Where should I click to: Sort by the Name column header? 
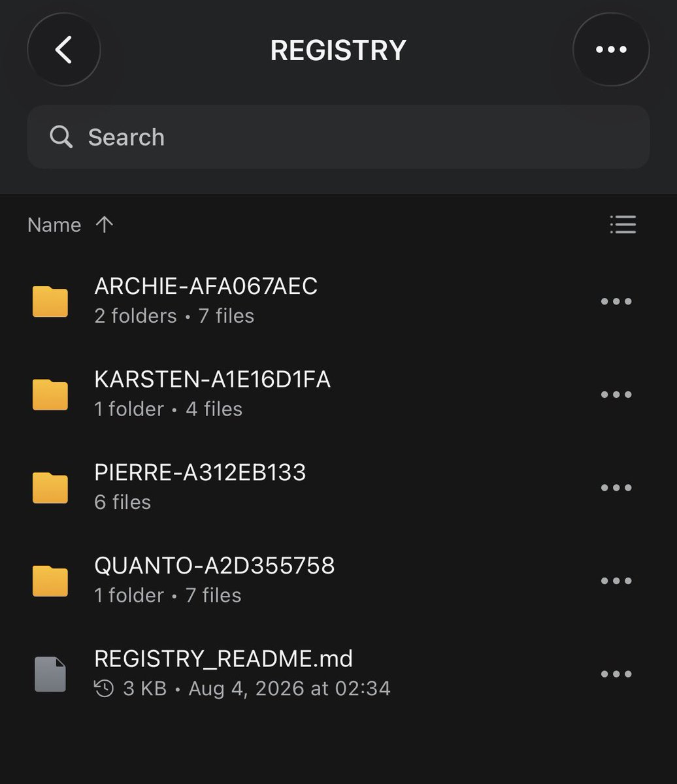(x=54, y=225)
